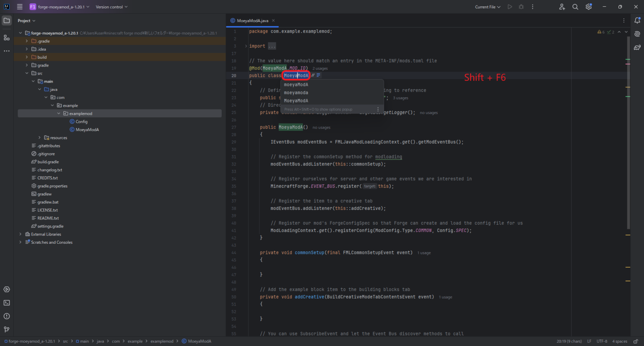
Task: Choose the moeyamoda rename suggestion
Action: pyautogui.click(x=296, y=93)
